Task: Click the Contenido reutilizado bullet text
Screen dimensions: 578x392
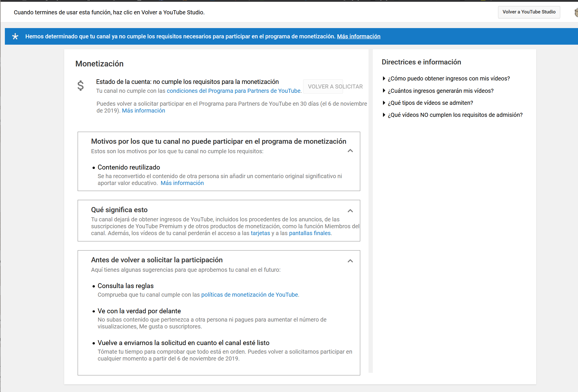Action: (129, 167)
